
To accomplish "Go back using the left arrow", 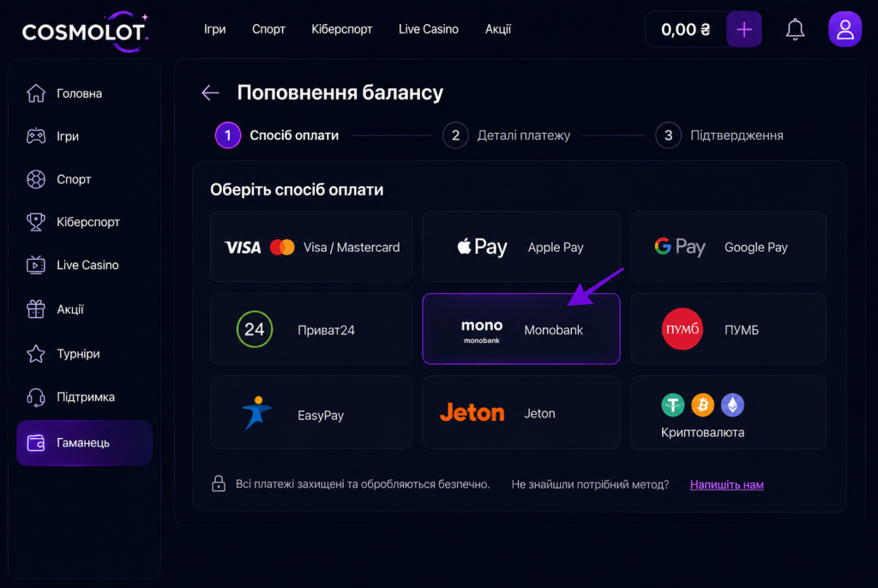I will pyautogui.click(x=211, y=93).
